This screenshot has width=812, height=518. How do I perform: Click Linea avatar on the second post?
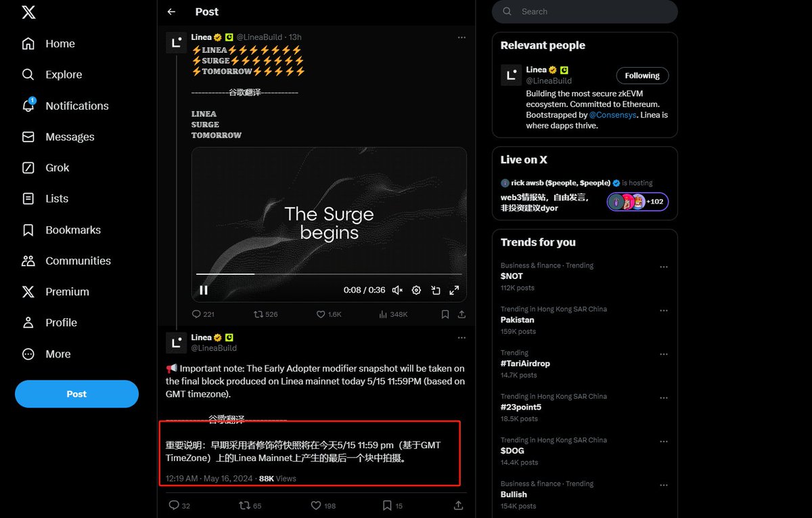[177, 343]
